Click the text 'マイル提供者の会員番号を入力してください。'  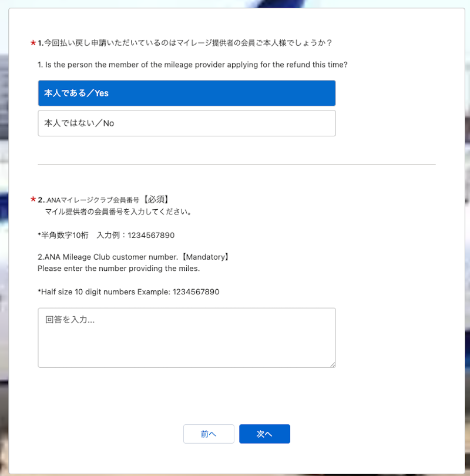118,212
